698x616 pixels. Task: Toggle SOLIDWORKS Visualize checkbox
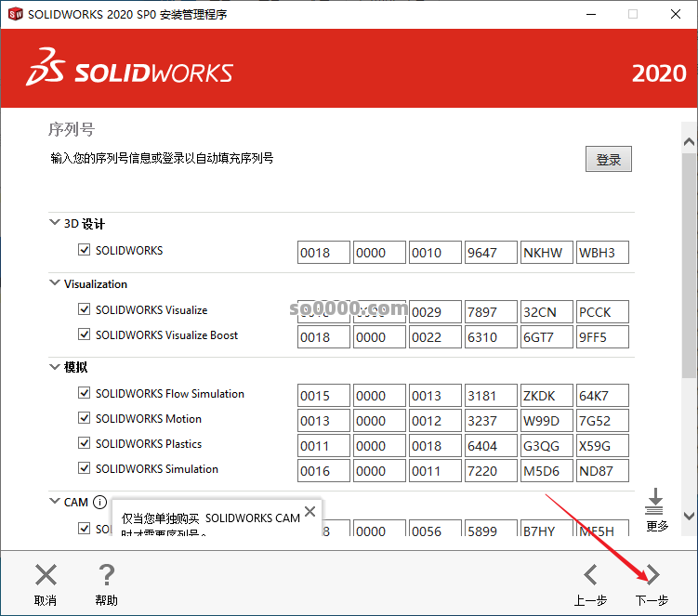click(x=85, y=308)
